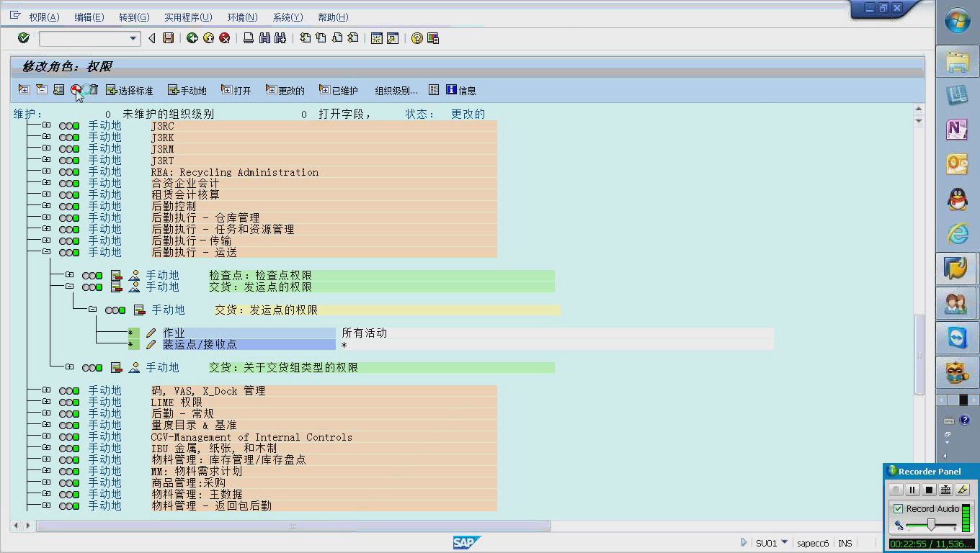Screen dimensions: 980x553
Task: Collapse the 后勤执行 - 运送 node
Action: pyautogui.click(x=46, y=252)
